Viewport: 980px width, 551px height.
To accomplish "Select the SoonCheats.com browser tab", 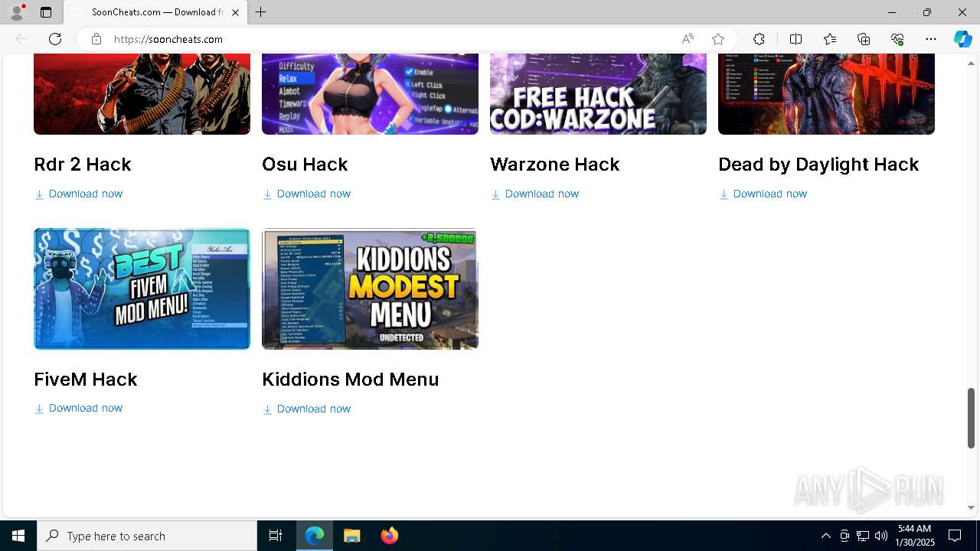I will coord(156,12).
